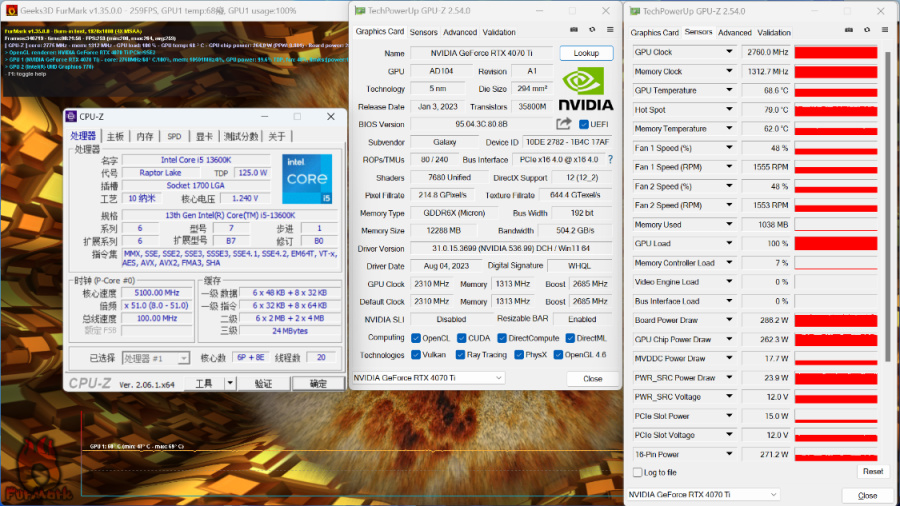Switch to Graphics Card tab in GPU-Z Sensors window
This screenshot has width=900, height=506.
pos(654,33)
